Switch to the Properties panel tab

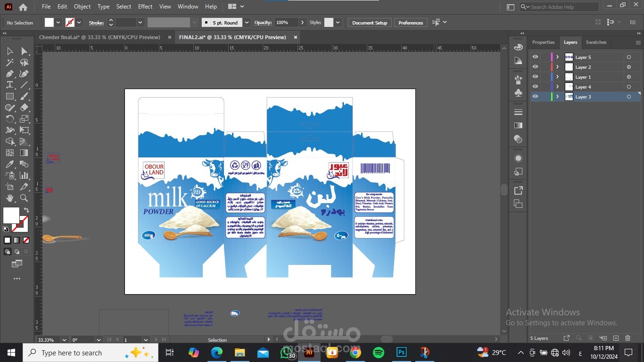(543, 42)
